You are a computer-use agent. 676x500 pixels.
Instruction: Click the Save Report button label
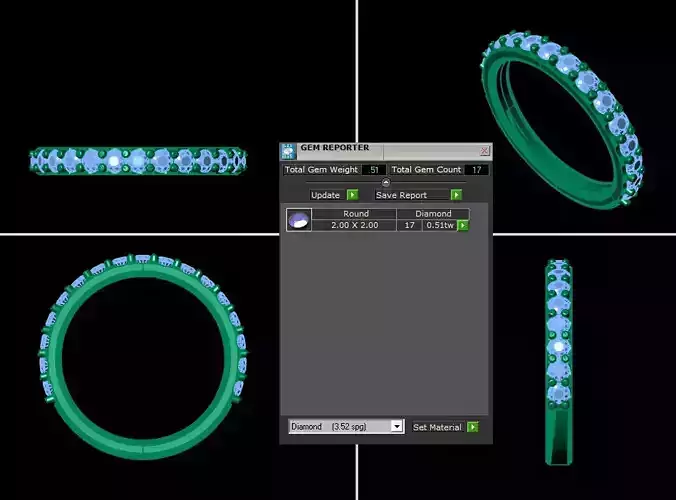(401, 195)
